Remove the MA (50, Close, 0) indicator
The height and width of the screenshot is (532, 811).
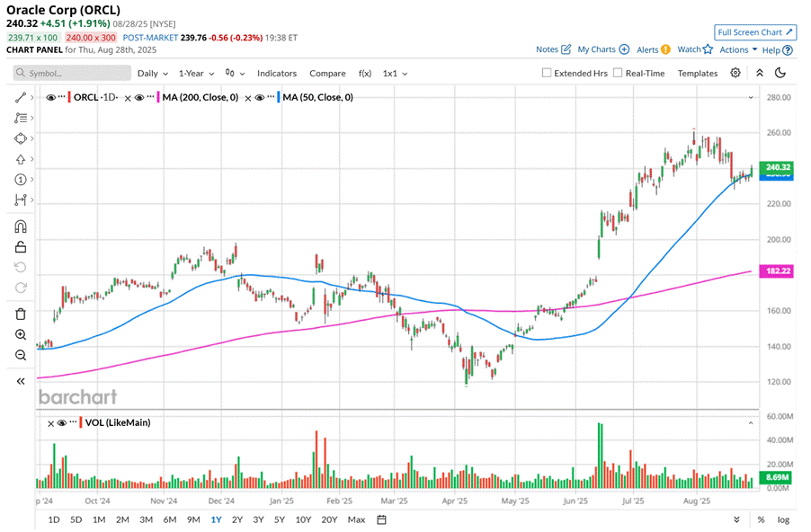[x=248, y=98]
